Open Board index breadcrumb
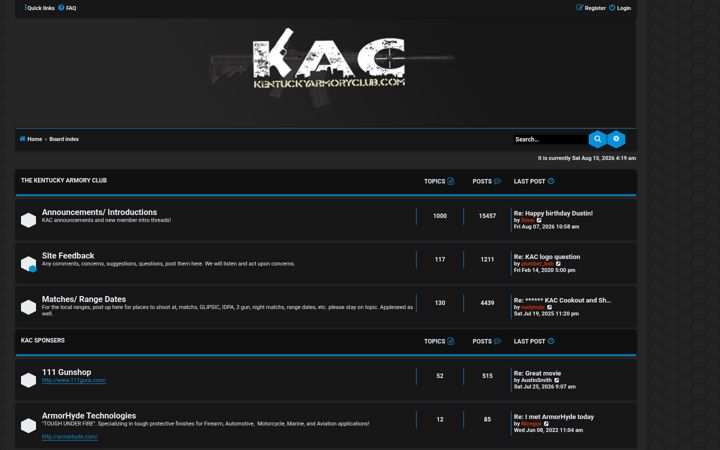This screenshot has height=450, width=720. click(x=64, y=139)
